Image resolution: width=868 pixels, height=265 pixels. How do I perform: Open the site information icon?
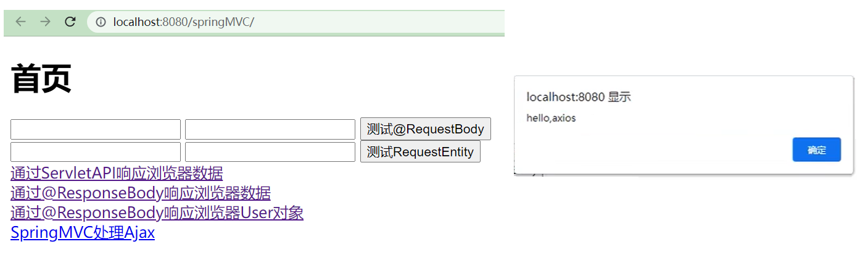click(101, 22)
